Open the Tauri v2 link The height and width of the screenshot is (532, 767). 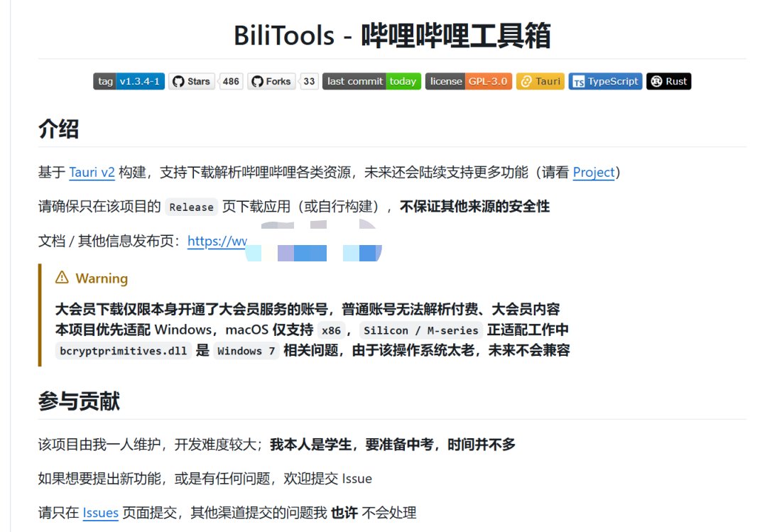[92, 173]
